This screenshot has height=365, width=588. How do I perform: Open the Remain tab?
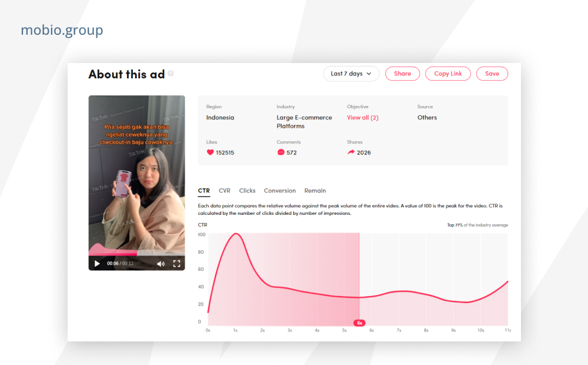point(315,191)
